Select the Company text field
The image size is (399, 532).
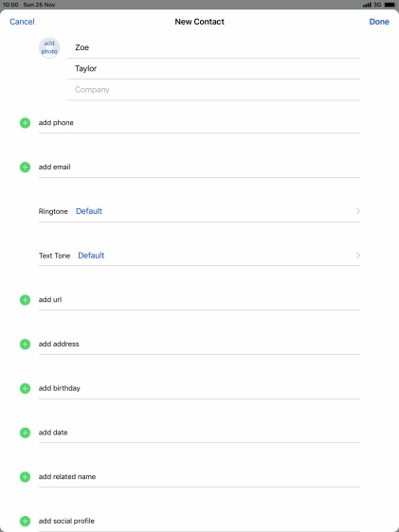(213, 90)
